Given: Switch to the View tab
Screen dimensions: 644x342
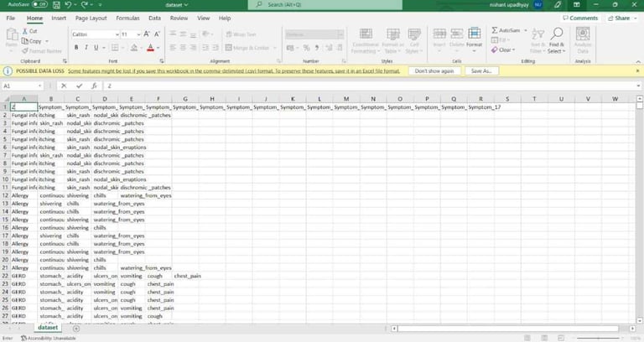Looking at the screenshot, I should 203,18.
